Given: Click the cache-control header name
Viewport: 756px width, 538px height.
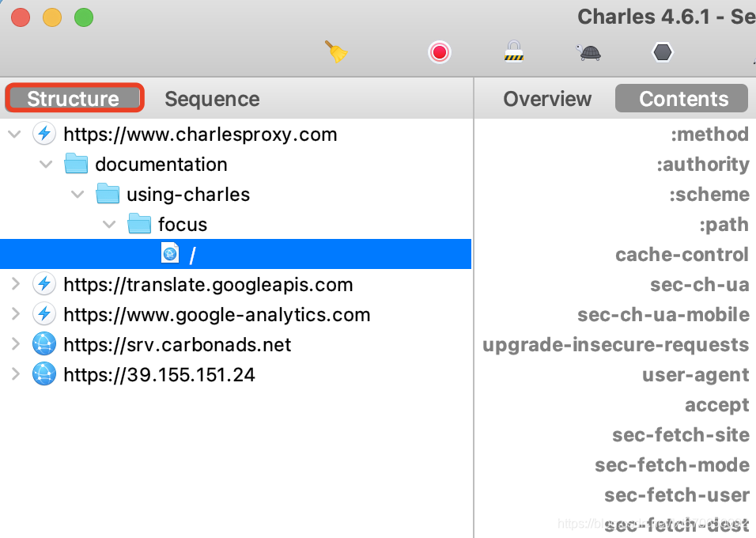Looking at the screenshot, I should [682, 254].
